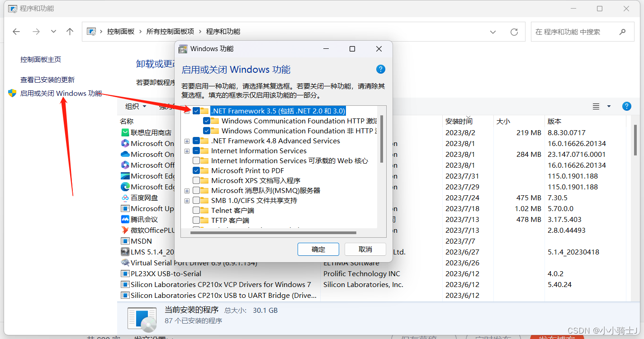
Task: Open the chevron after 所有控制面板项 breadcrumb
Action: point(200,32)
